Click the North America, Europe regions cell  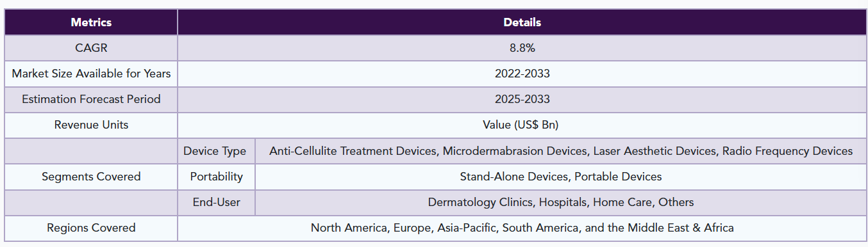[522, 228]
